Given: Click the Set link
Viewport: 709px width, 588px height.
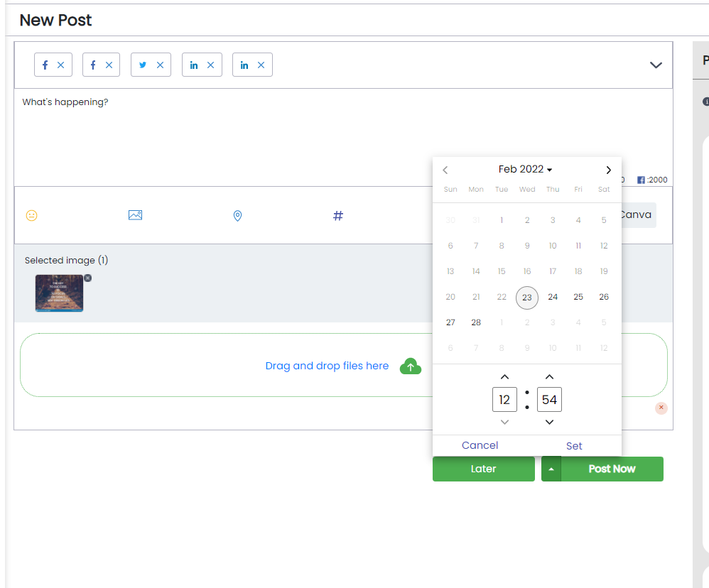Looking at the screenshot, I should [574, 446].
